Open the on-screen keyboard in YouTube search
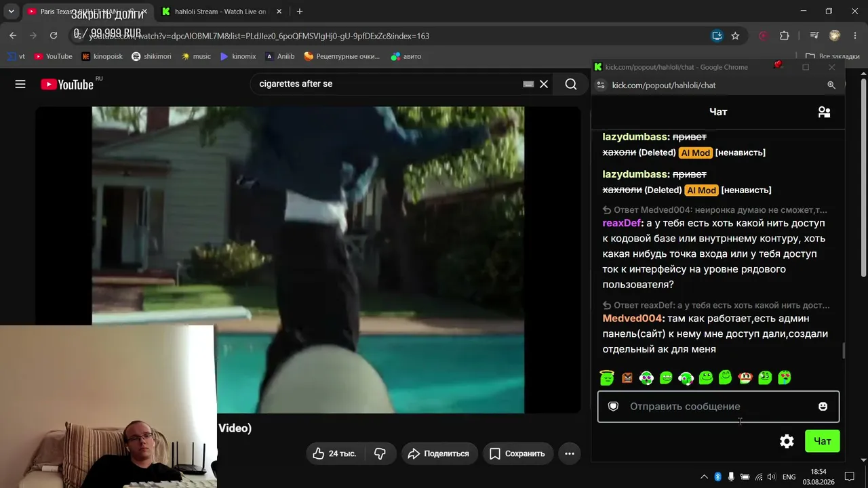Image resolution: width=868 pixels, height=488 pixels. (x=528, y=84)
